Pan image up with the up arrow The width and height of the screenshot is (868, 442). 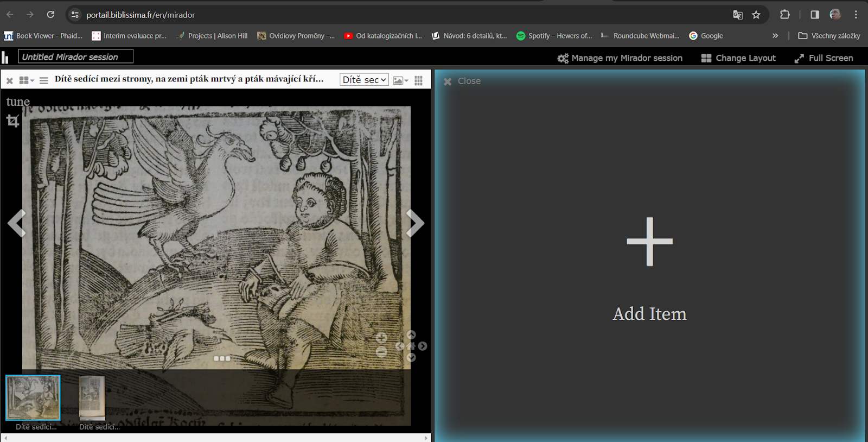pyautogui.click(x=411, y=335)
